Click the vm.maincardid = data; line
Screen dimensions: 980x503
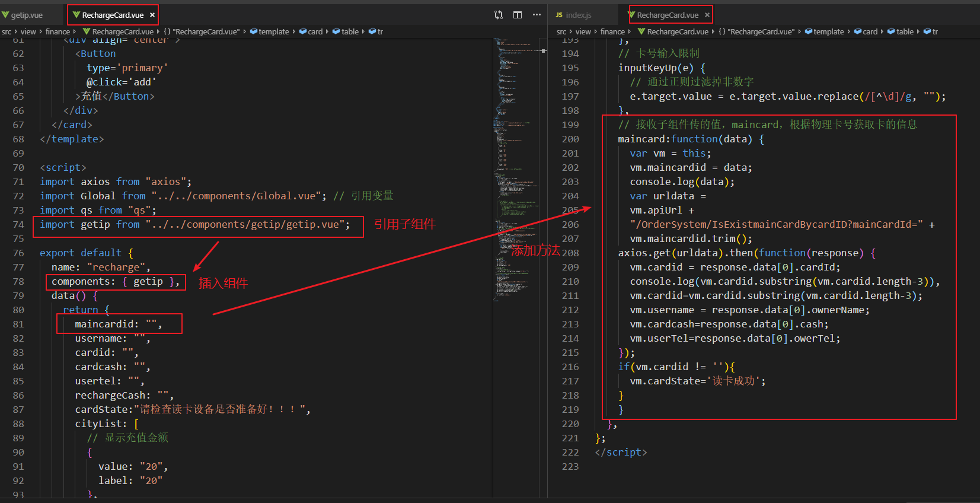[x=691, y=167]
